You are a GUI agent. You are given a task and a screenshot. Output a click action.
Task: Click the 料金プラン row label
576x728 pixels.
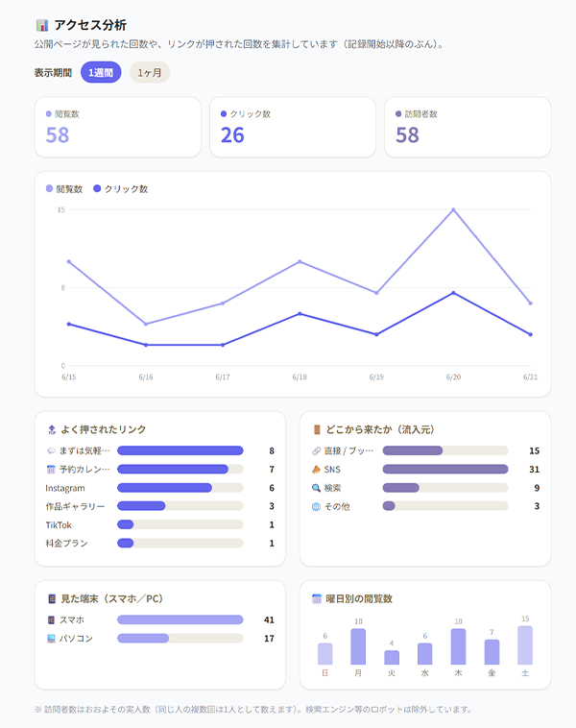[66, 544]
